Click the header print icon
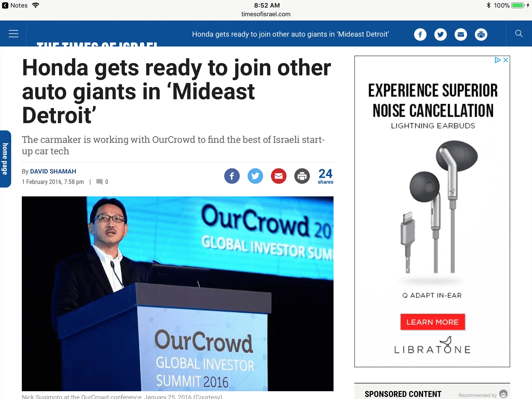532x399 pixels. pyautogui.click(x=481, y=34)
